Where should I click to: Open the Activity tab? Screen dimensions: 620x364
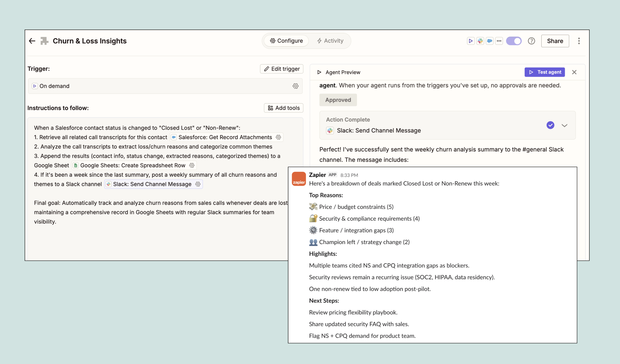click(330, 41)
